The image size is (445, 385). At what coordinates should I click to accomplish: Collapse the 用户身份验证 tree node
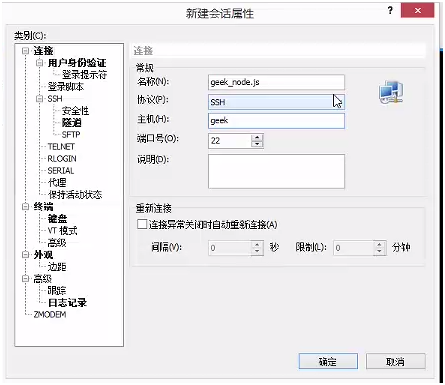(x=40, y=63)
